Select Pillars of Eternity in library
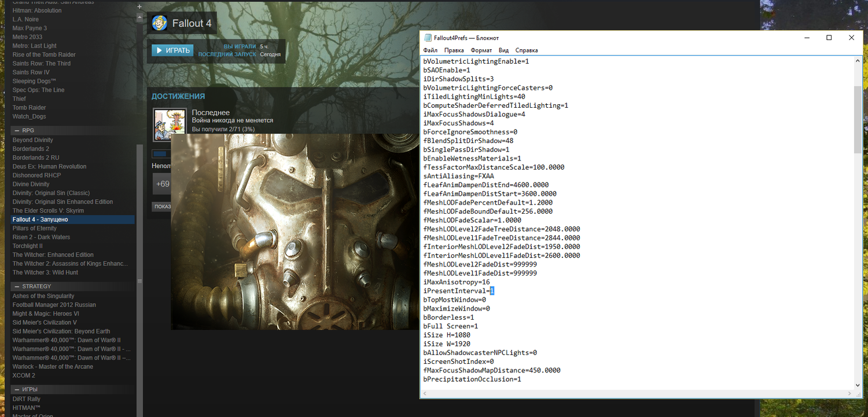The width and height of the screenshot is (868, 417). [35, 228]
